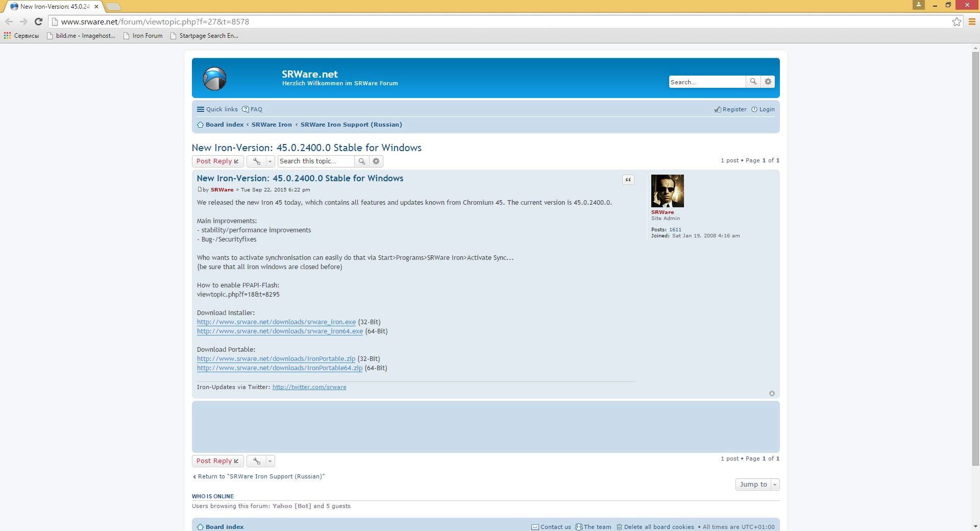980x531 pixels.
Task: Click the top Post Reply button
Action: (217, 161)
